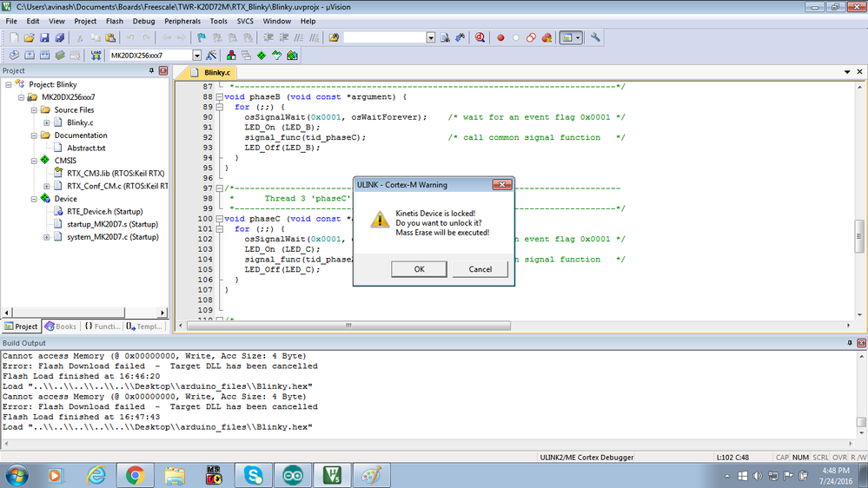Image resolution: width=868 pixels, height=488 pixels.
Task: Start/Stop Debug Session icon
Action: [x=480, y=37]
